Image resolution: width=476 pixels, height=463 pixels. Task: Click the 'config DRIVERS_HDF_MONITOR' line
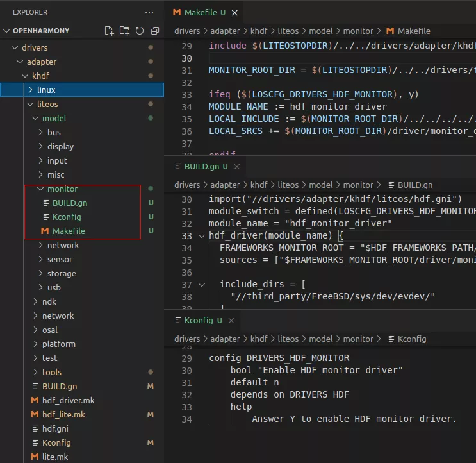[x=279, y=358]
